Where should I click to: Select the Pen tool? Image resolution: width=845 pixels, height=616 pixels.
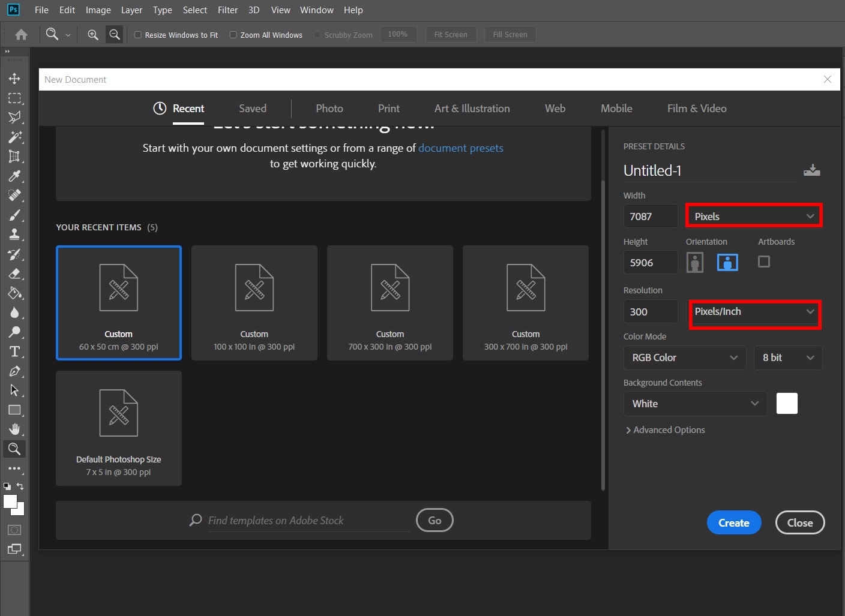coord(14,371)
